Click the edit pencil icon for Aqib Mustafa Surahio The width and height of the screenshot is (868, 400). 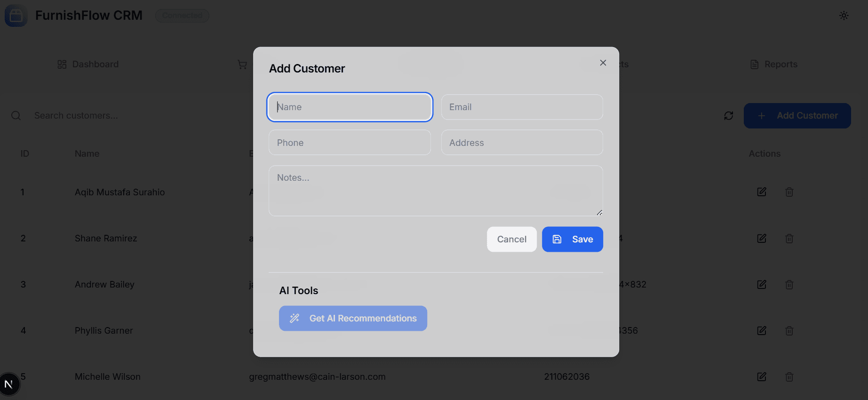pos(762,192)
